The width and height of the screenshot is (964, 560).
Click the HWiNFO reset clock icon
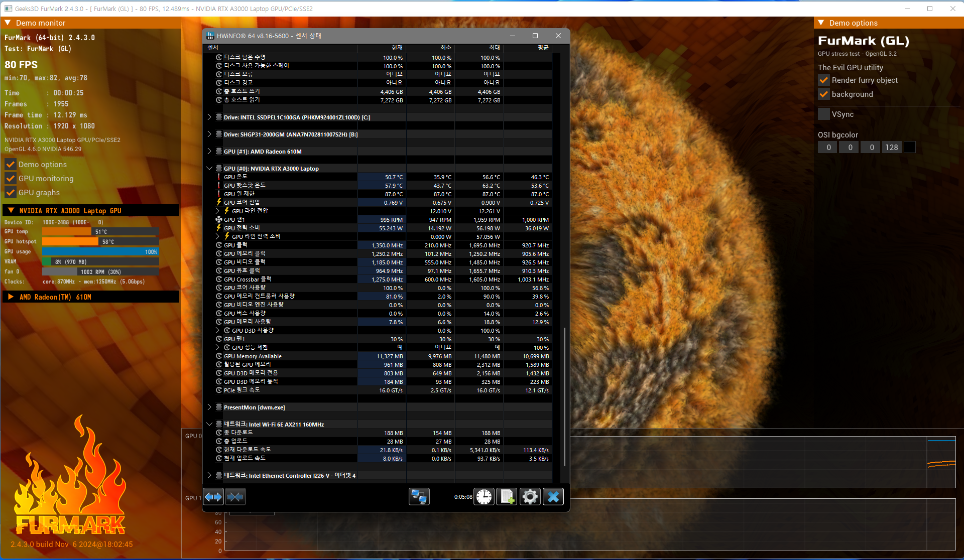tap(484, 497)
